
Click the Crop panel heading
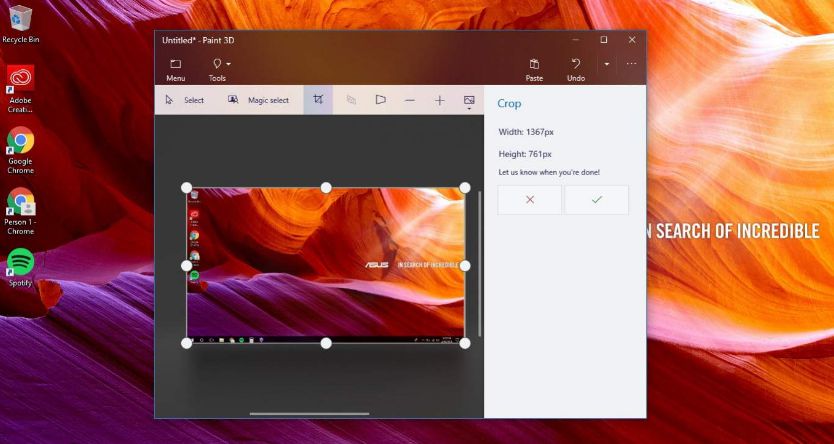click(509, 104)
